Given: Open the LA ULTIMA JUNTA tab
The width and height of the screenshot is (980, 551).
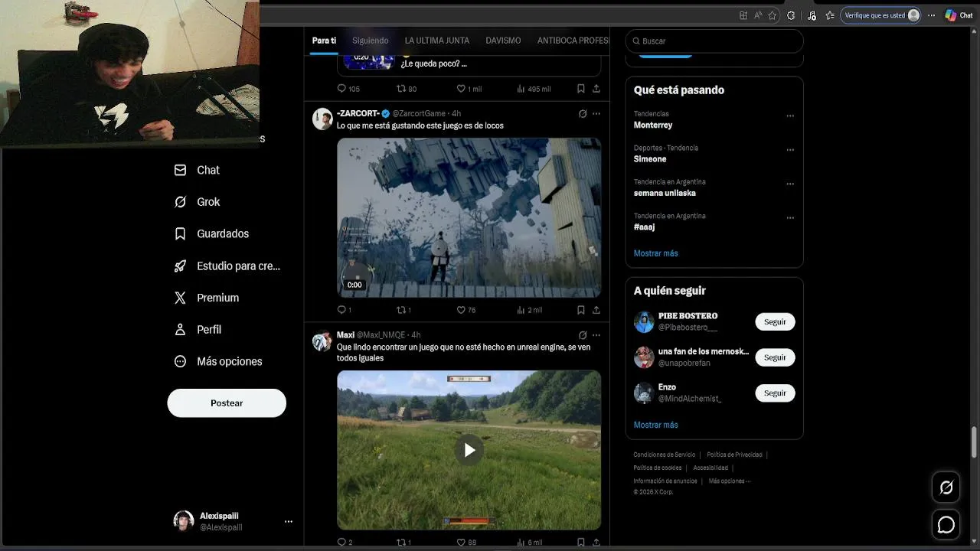Looking at the screenshot, I should pos(437,41).
